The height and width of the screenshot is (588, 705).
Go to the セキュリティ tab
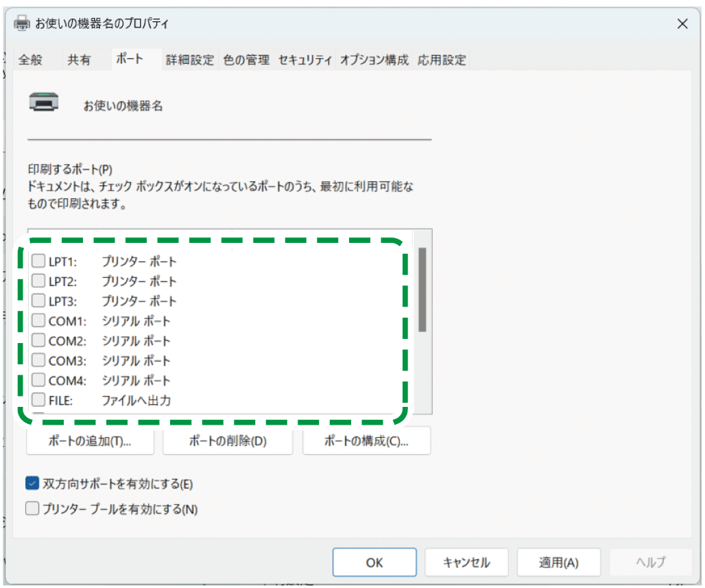(x=305, y=60)
